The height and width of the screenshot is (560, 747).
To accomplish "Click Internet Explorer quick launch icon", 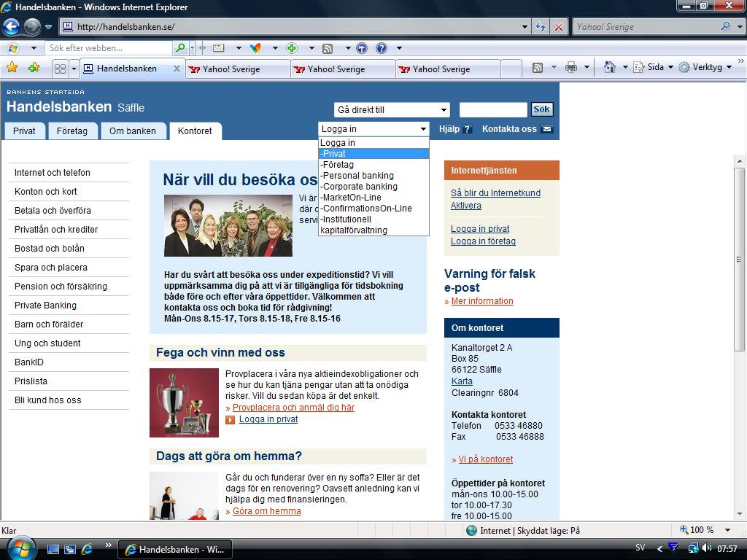I will click(x=88, y=550).
